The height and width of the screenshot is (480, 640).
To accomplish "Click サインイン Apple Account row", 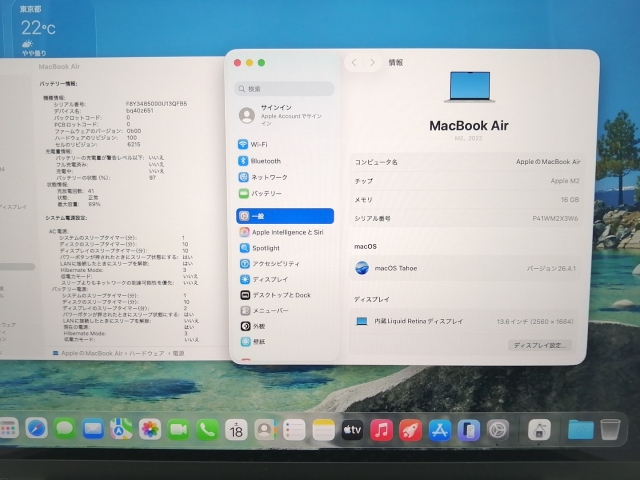I will pos(285,115).
